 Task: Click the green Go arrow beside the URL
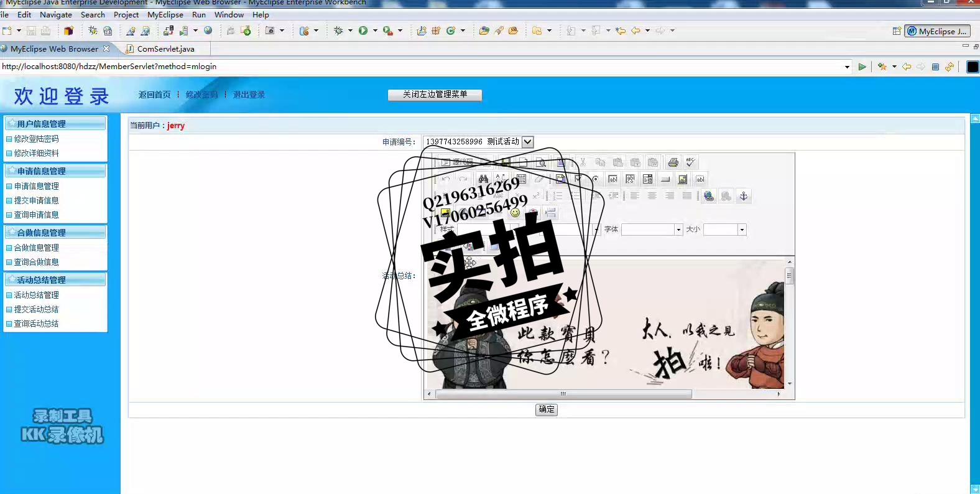coord(862,67)
